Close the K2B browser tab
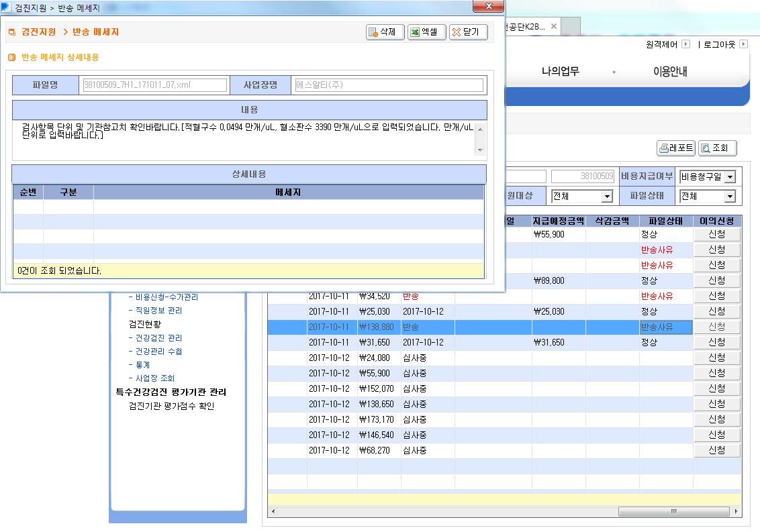Viewport: 760px width, 532px height. (x=553, y=26)
